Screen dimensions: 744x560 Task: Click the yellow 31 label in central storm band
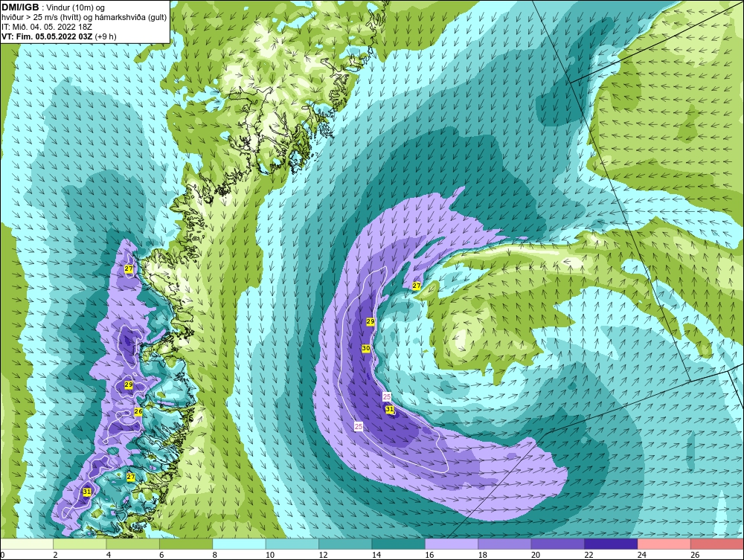pyautogui.click(x=390, y=409)
